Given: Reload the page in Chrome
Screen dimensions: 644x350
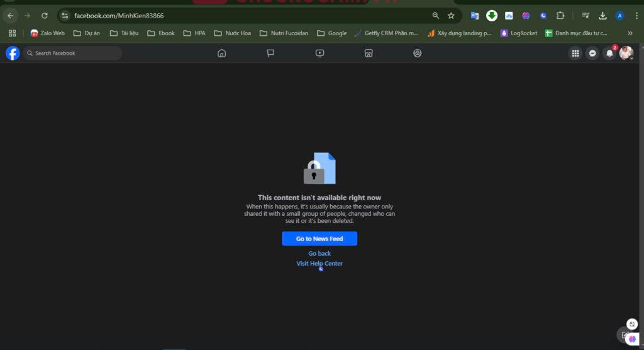Looking at the screenshot, I should [44, 16].
